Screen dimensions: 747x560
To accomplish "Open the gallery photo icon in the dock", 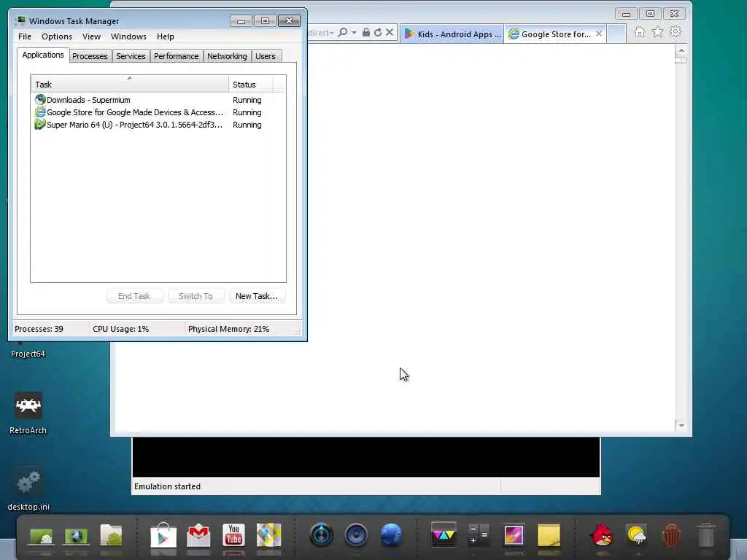I will 514,535.
